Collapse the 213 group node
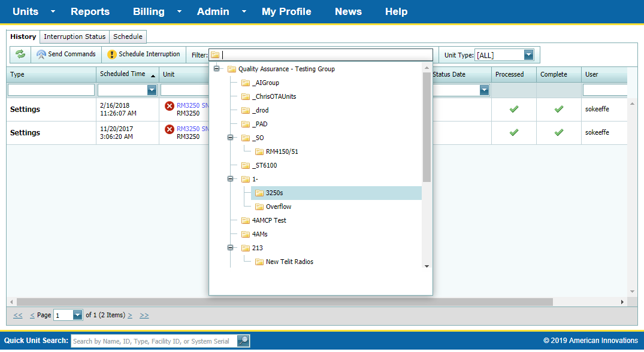Viewport: 644px width, 352px height. point(230,248)
